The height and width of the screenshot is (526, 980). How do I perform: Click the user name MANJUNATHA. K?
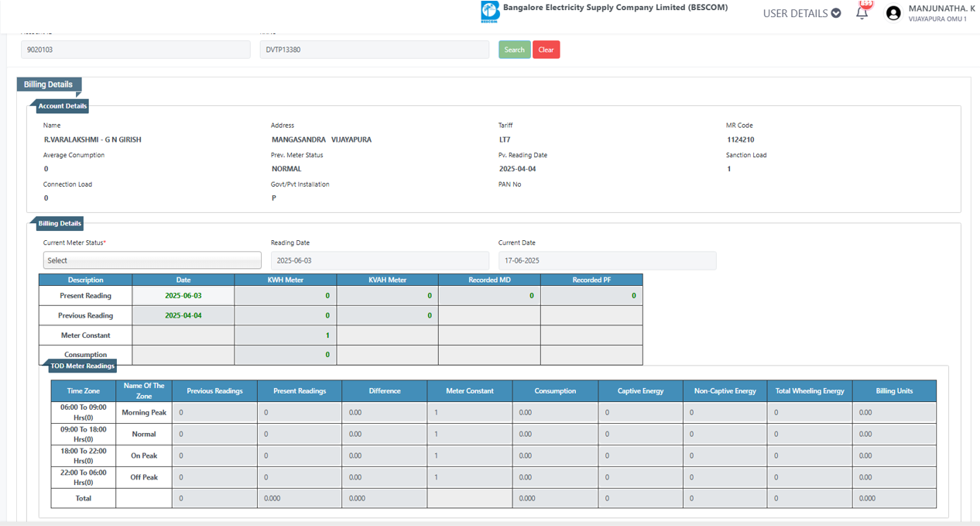[x=941, y=8]
